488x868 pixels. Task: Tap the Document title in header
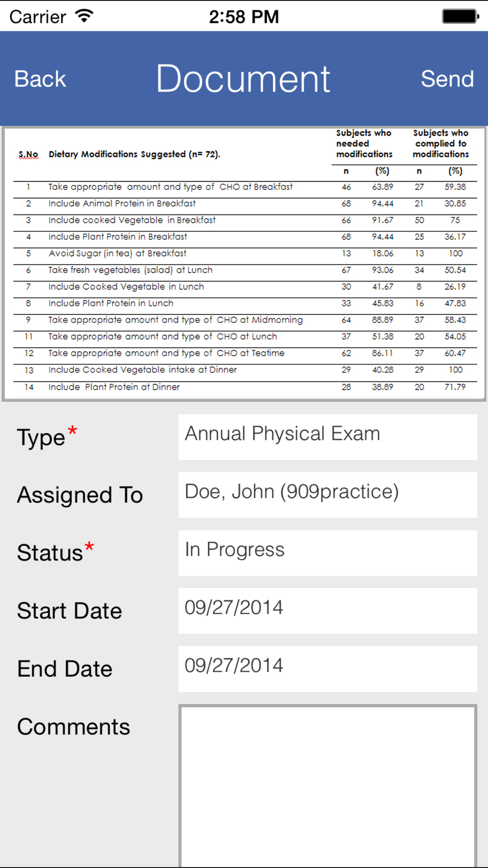pos(243,79)
